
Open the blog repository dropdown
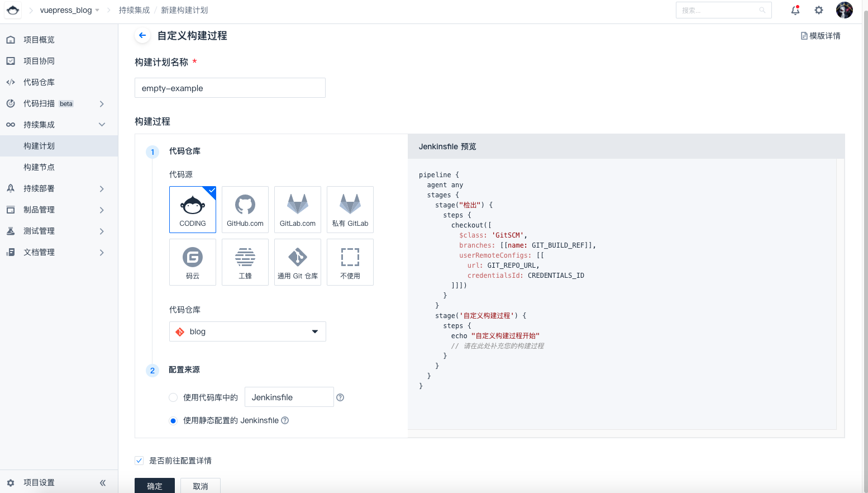pyautogui.click(x=247, y=331)
